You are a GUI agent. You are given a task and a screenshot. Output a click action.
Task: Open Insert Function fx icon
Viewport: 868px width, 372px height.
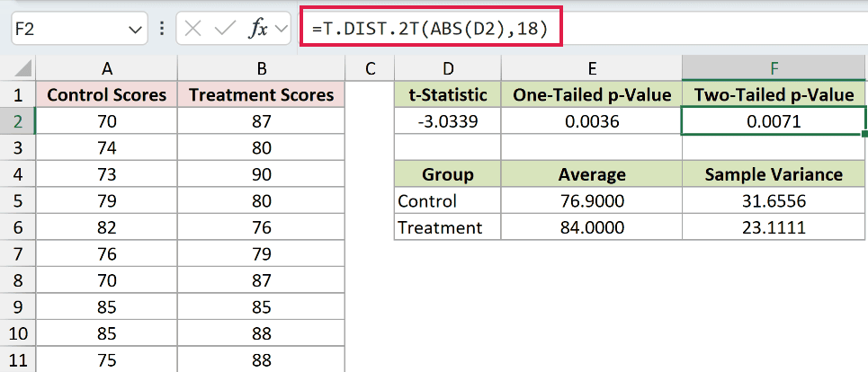pyautogui.click(x=257, y=29)
